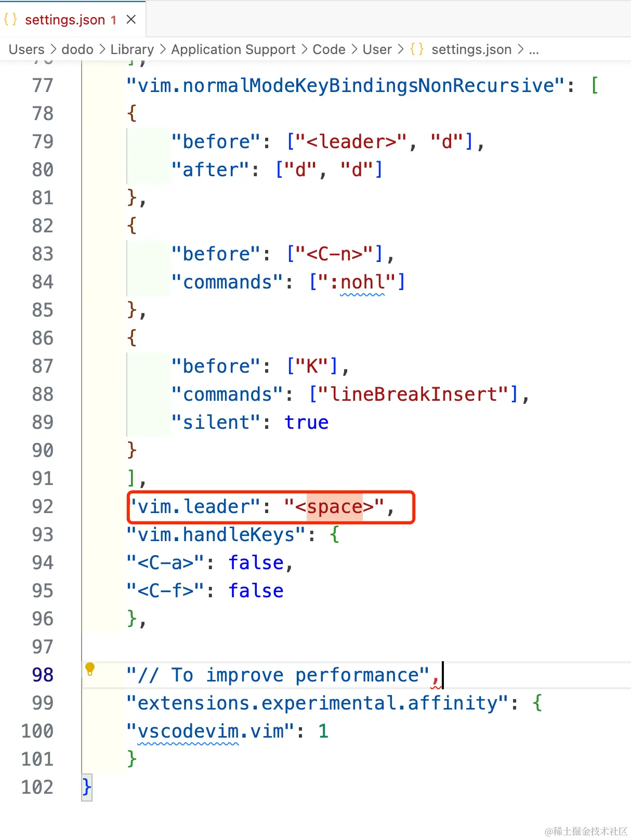This screenshot has width=631, height=840.
Task: Click the "after" key on line 80
Action: [x=211, y=169]
